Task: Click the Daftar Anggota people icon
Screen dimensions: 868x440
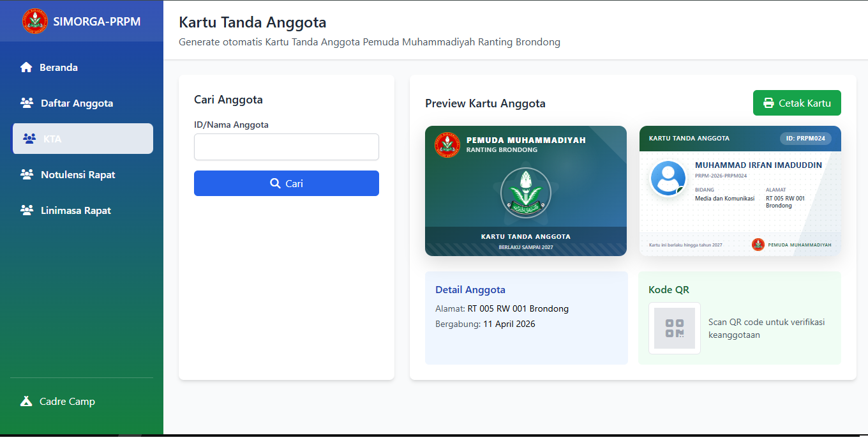Action: click(x=27, y=103)
